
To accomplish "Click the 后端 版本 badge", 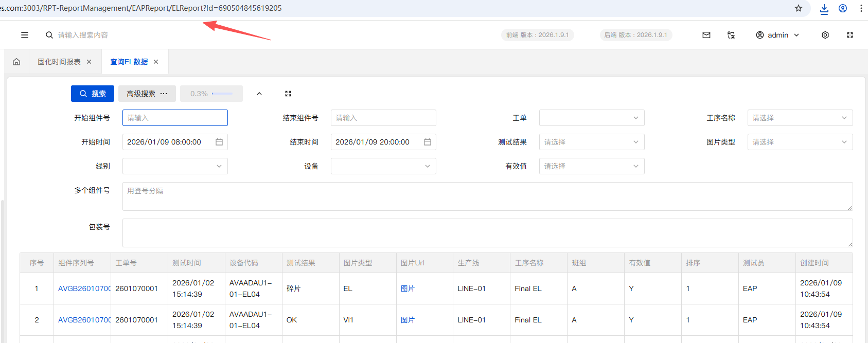I will [635, 35].
